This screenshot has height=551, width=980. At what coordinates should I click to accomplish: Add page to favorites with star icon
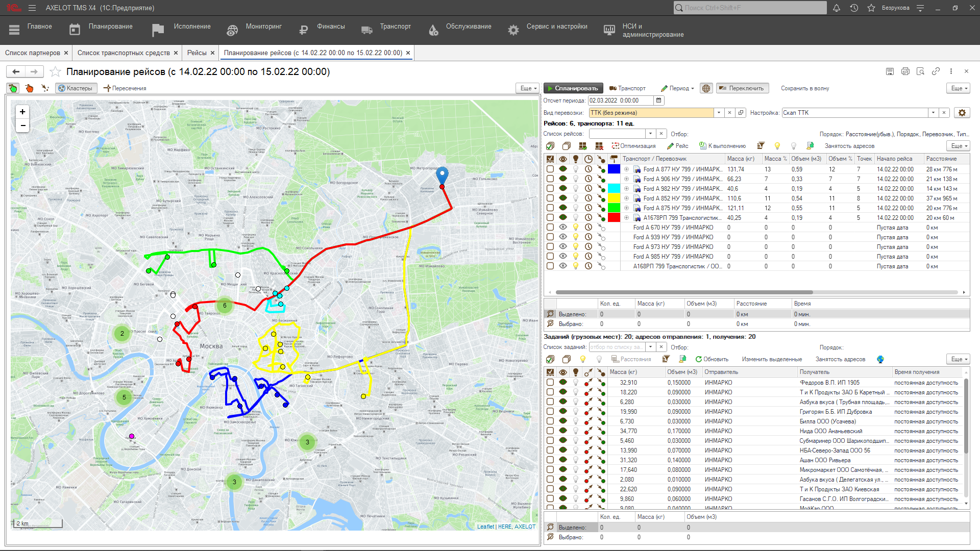coord(55,72)
